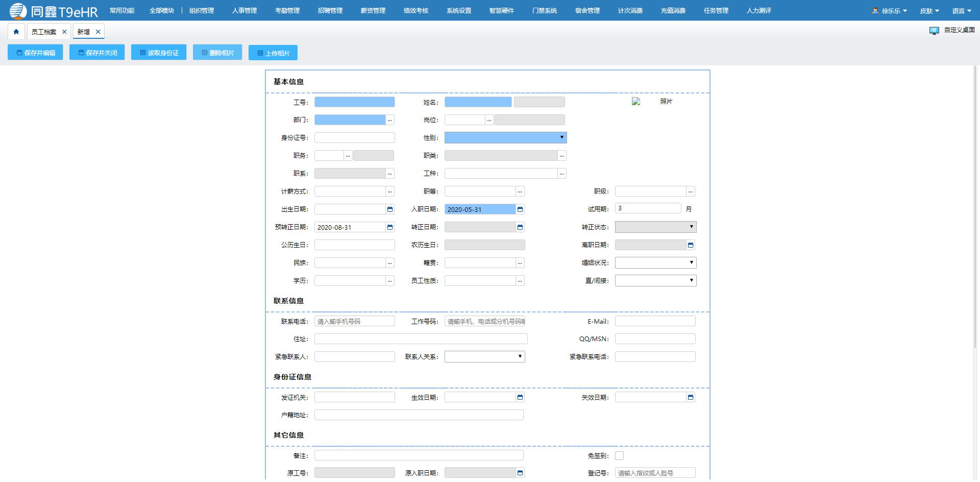Click the ellipsis lookup button for 部门
Image resolution: width=980 pixels, height=482 pixels.
pos(390,120)
